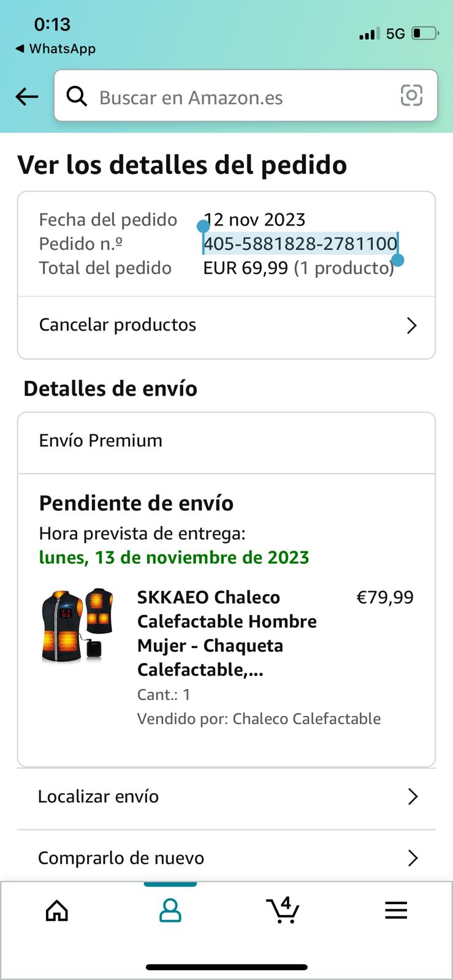Return to WhatsApp via status bar link

pos(55,48)
